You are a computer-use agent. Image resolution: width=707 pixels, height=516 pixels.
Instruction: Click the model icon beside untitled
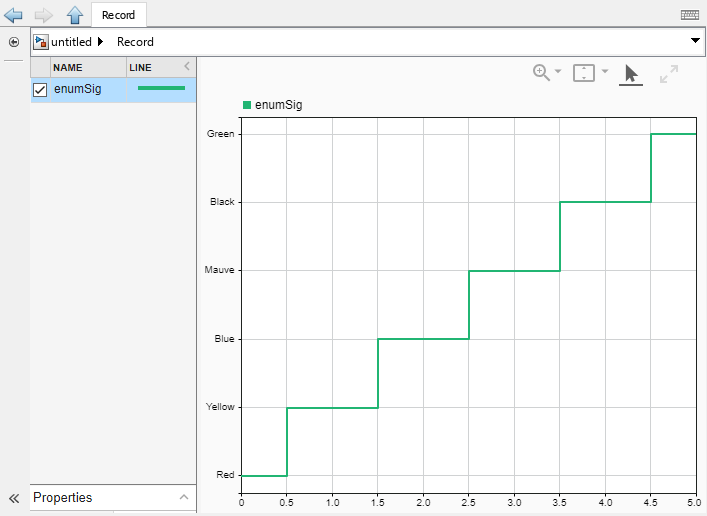(x=40, y=42)
